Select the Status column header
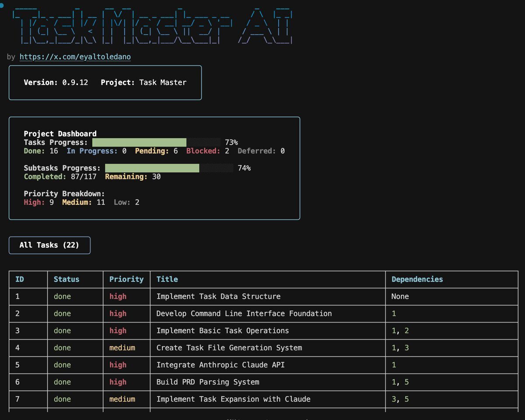The image size is (525, 420). [66, 279]
